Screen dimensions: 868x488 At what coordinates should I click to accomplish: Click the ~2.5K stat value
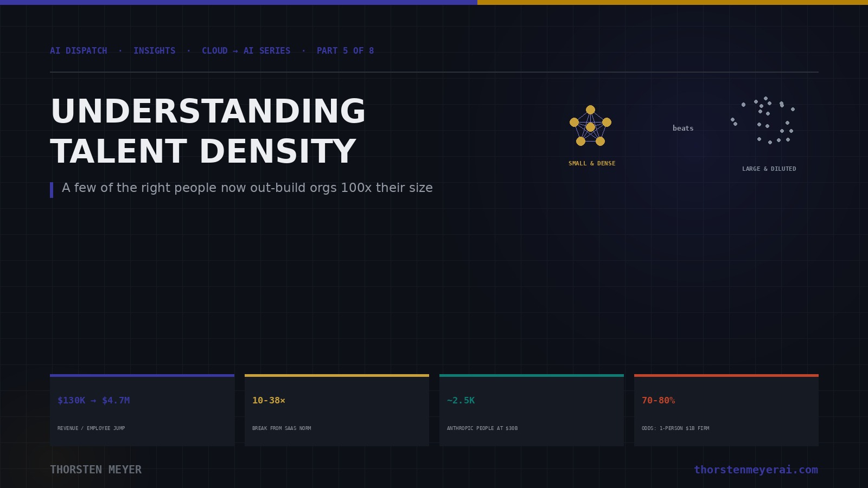pos(461,400)
